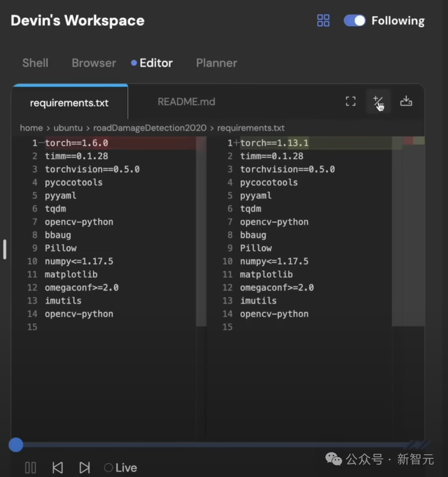Open the README.md file tab
448x477 pixels.
tap(186, 101)
